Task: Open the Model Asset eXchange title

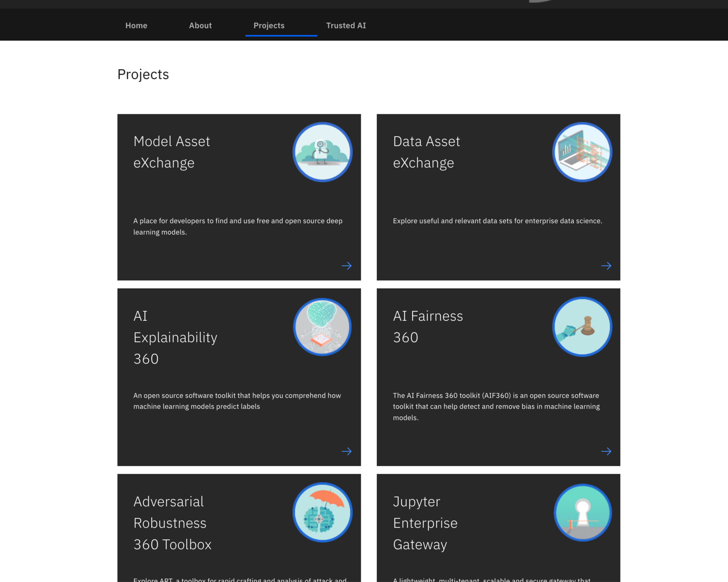Action: 172,152
